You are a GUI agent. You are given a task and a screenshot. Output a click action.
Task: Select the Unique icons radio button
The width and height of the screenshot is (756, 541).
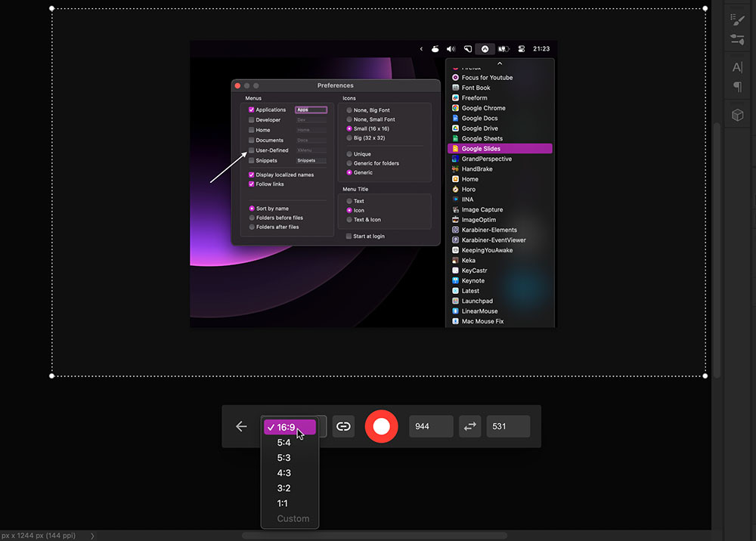[349, 154]
